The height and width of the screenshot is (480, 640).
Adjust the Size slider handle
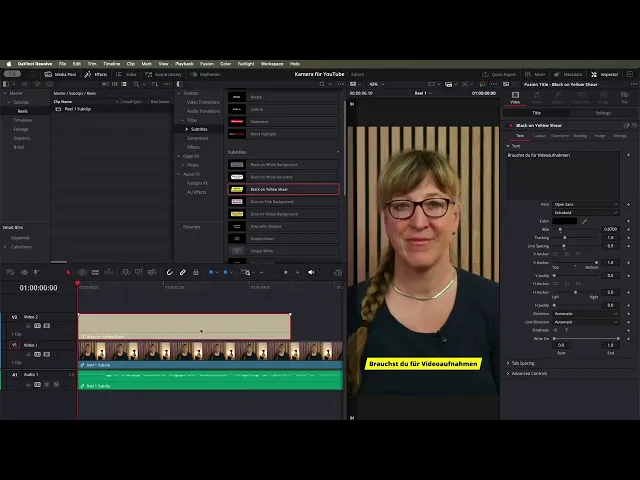tap(560, 229)
